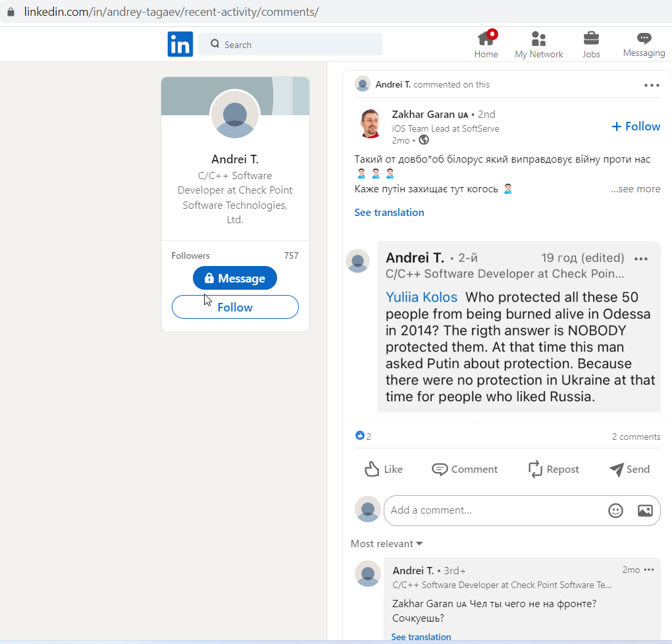Screen dimensions: 672x644
Task: Click the 2 comments link
Action: click(x=636, y=437)
